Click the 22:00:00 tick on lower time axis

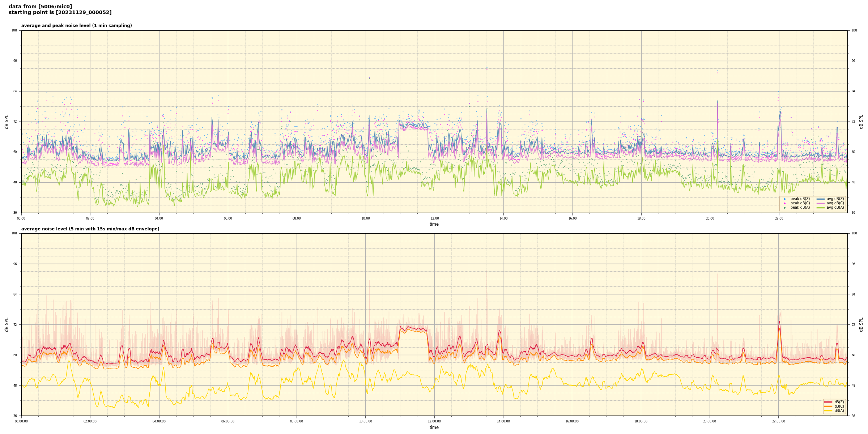pyautogui.click(x=779, y=421)
